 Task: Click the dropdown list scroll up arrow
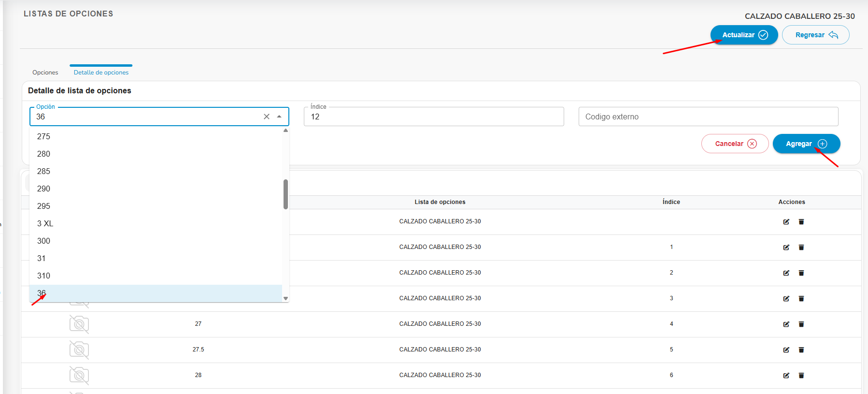(x=285, y=131)
